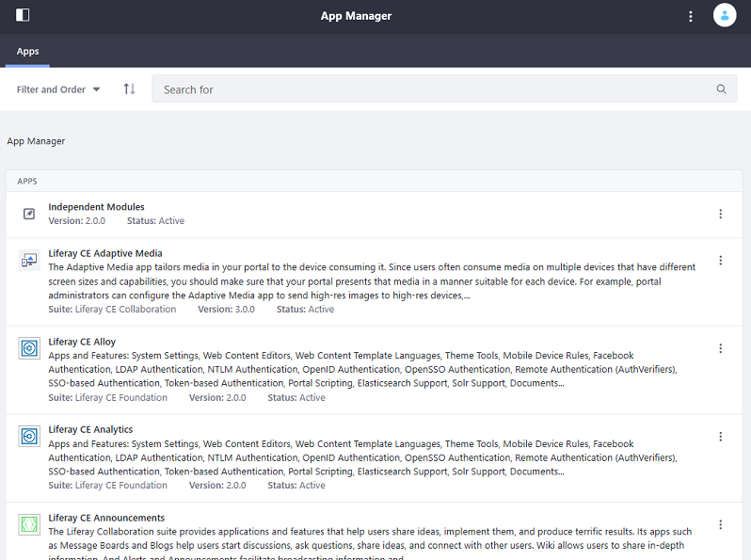Open the Independent Modules link
The width and height of the screenshot is (751, 560).
96,207
